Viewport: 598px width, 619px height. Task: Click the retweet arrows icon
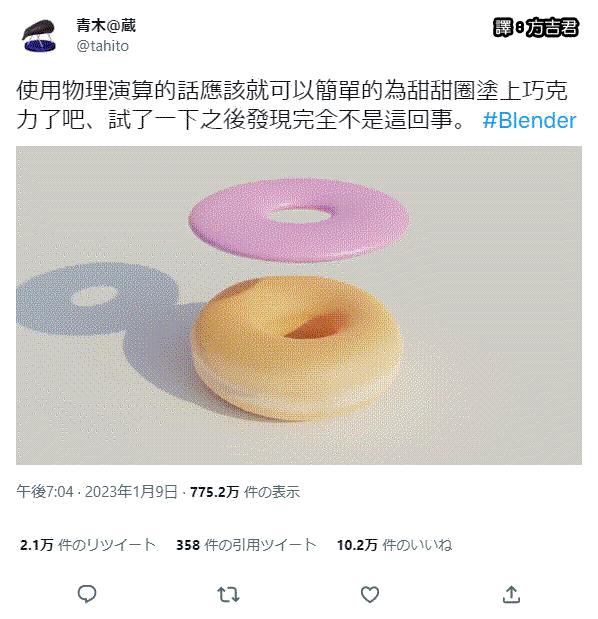[x=228, y=594]
